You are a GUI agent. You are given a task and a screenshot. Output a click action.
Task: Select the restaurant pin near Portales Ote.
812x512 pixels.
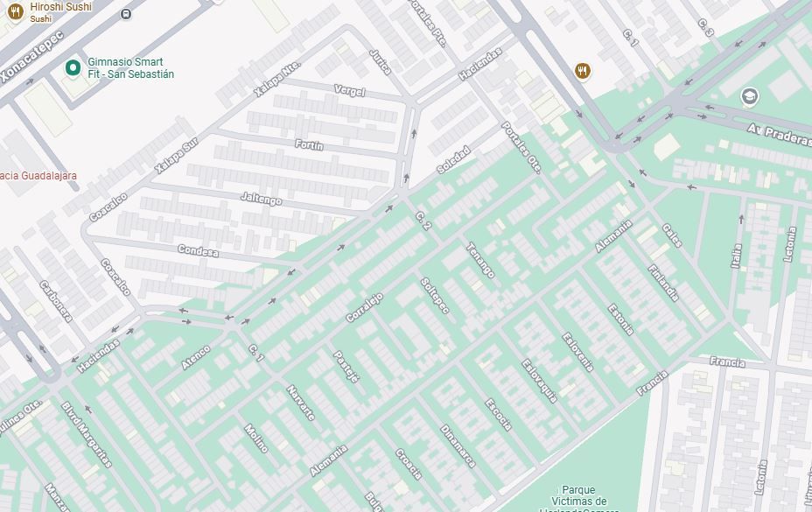point(583,71)
